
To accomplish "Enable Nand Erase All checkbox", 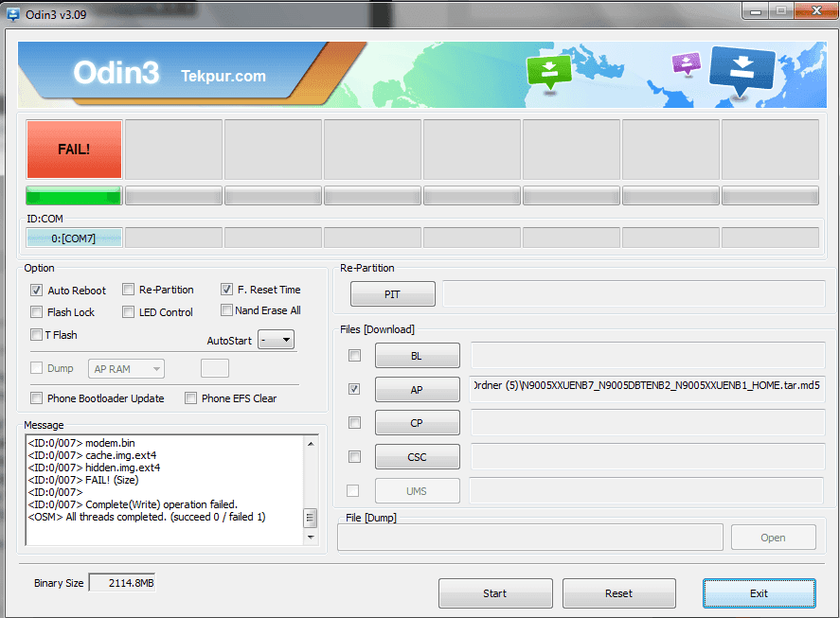I will click(x=226, y=310).
